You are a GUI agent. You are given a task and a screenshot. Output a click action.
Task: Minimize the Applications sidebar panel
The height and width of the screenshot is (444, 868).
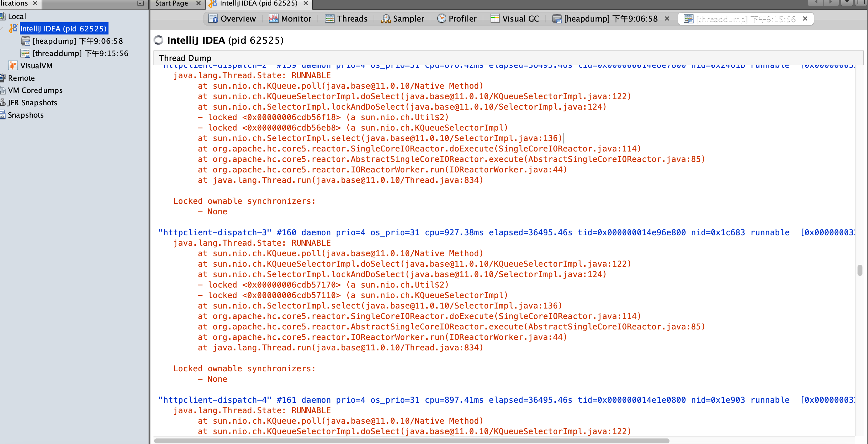[x=141, y=3]
